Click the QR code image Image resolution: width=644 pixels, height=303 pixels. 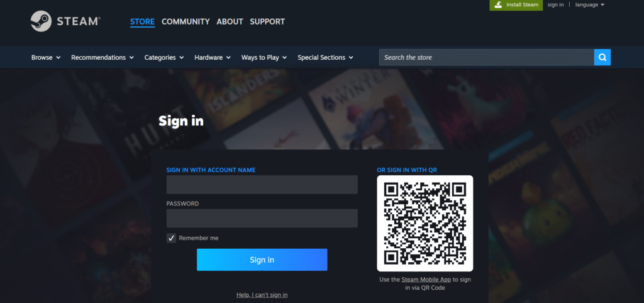coord(425,223)
